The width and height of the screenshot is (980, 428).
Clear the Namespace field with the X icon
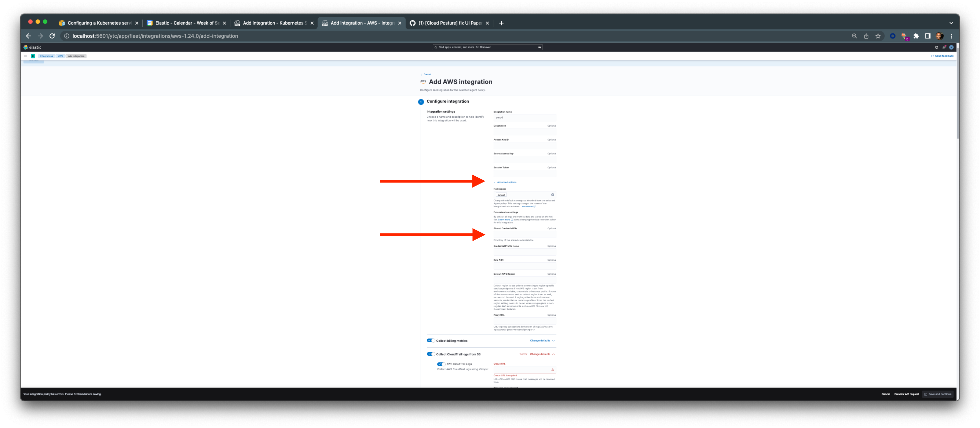[x=553, y=195]
